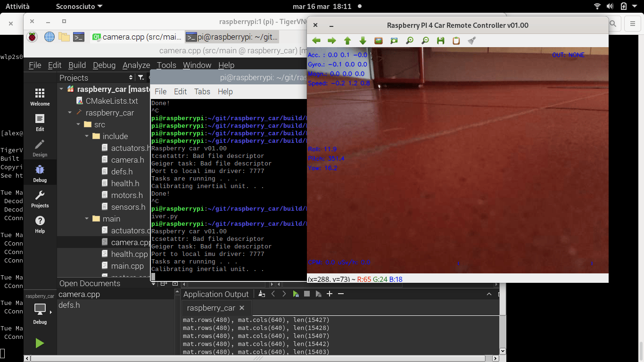Open Debug mode in Qt Creator sidebar

[x=40, y=173]
